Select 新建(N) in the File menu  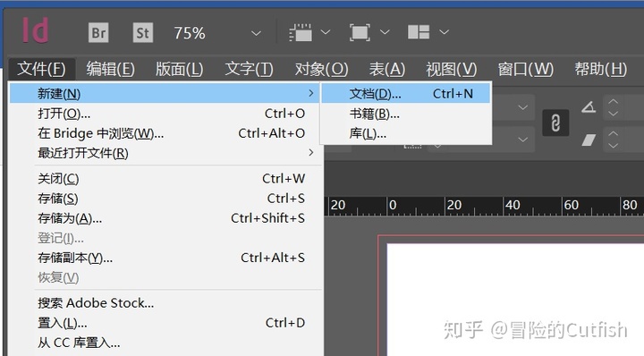point(165,94)
